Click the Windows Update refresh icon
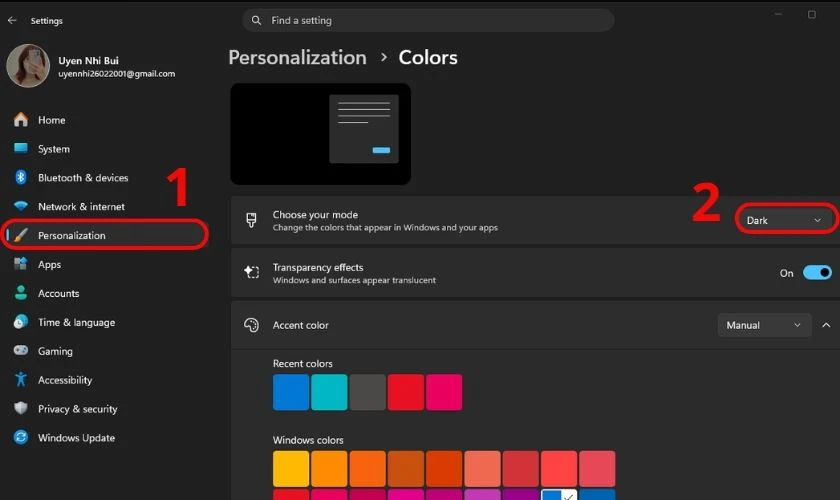840x500 pixels. (x=21, y=437)
